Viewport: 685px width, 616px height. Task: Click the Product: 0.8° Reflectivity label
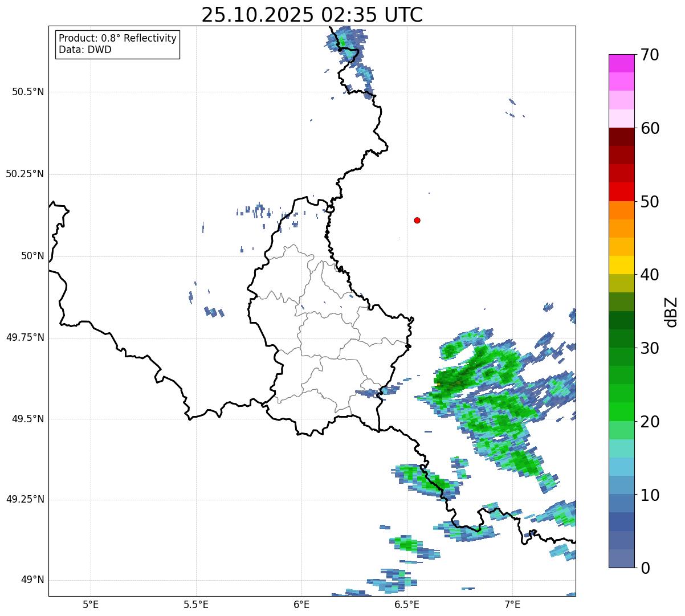point(118,38)
